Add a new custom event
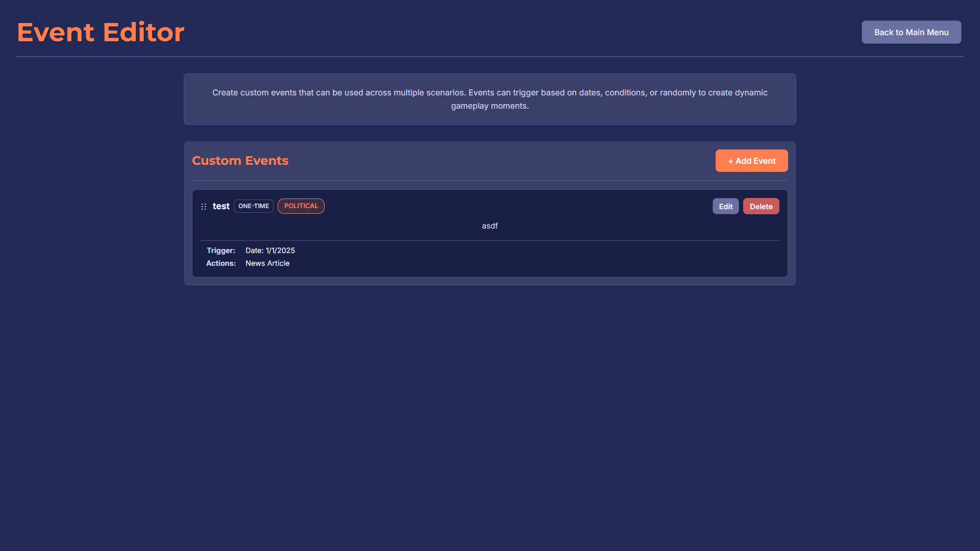 [751, 161]
